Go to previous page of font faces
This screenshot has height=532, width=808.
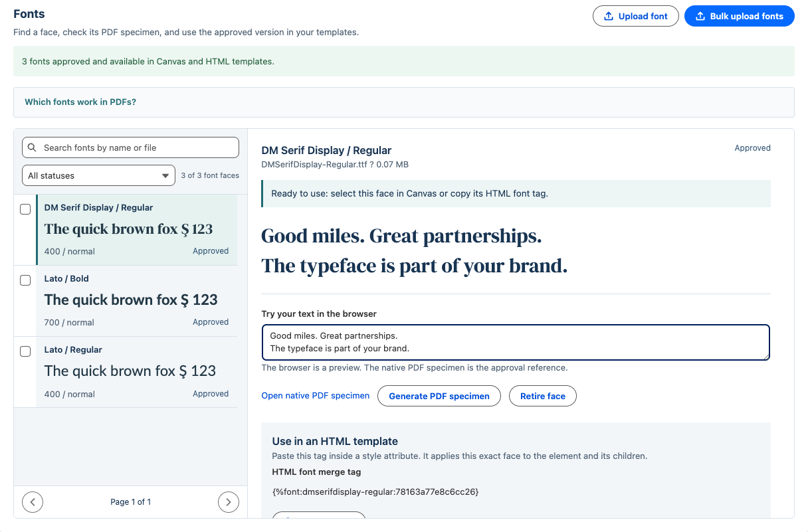[x=33, y=502]
